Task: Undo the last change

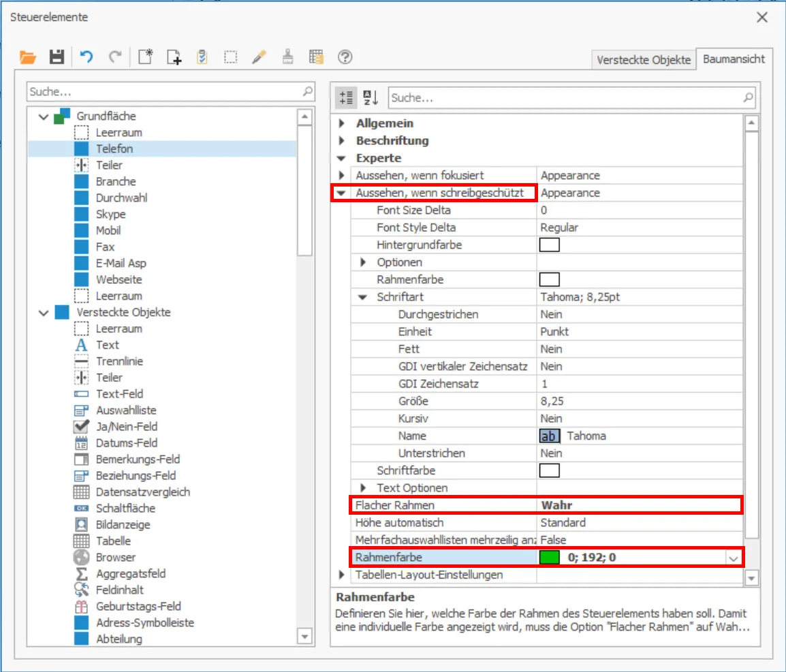Action: [x=87, y=57]
